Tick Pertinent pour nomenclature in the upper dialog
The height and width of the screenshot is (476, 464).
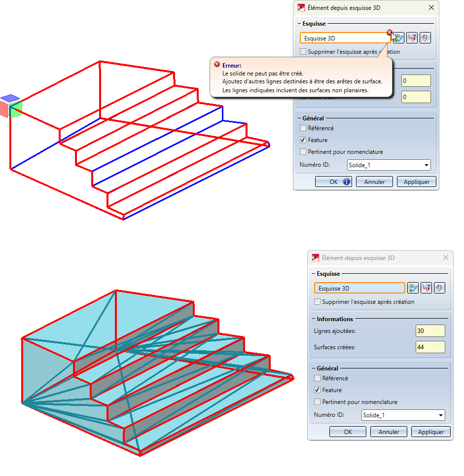[x=303, y=152]
